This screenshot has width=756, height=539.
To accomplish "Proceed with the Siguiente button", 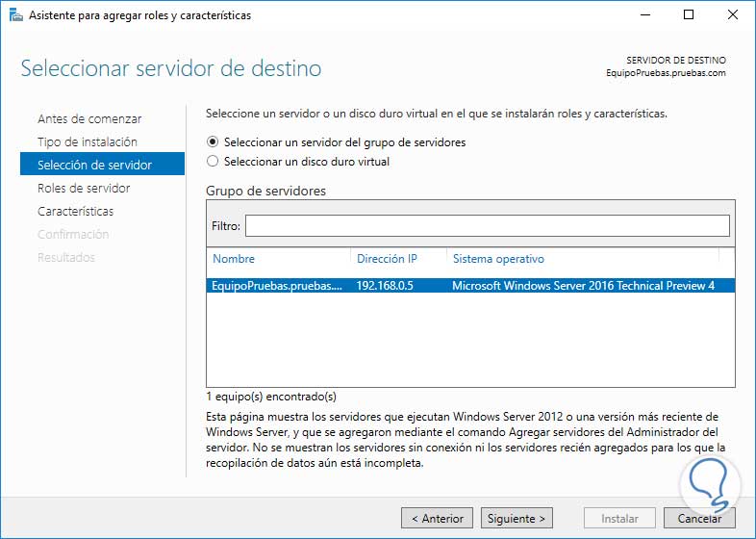I will pyautogui.click(x=517, y=518).
